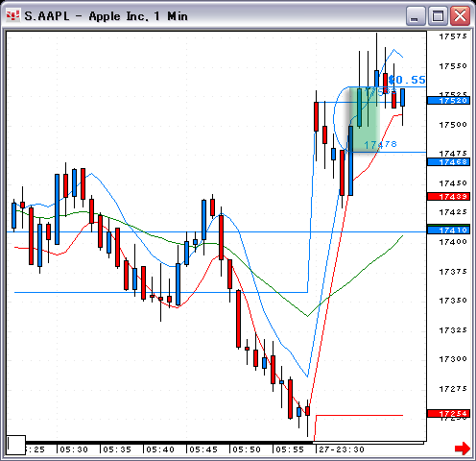This screenshot has height=461, width=476.
Task: Click the green shaded trade zone
Action: 364,119
